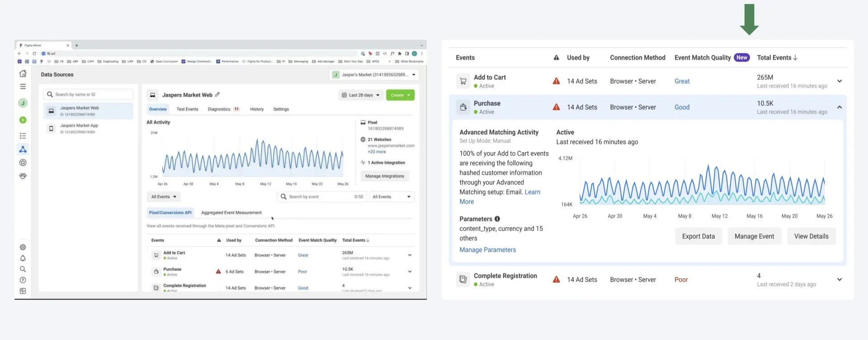
Task: Select Jaspers Market App data source
Action: pos(89,129)
